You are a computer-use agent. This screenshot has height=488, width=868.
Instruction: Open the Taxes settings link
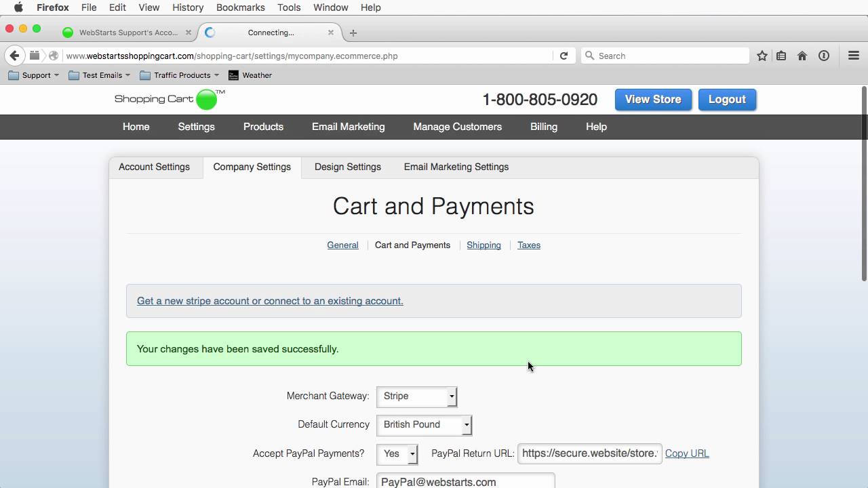528,245
